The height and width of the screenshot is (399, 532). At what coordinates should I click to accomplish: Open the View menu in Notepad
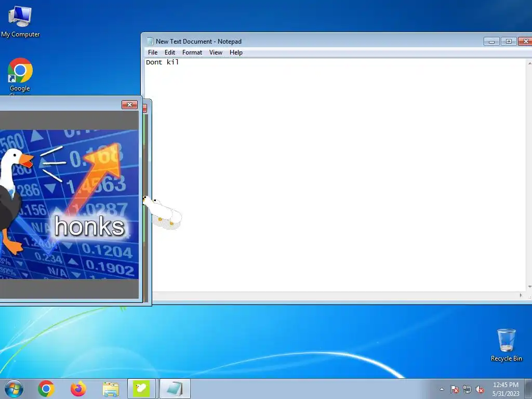(x=216, y=52)
